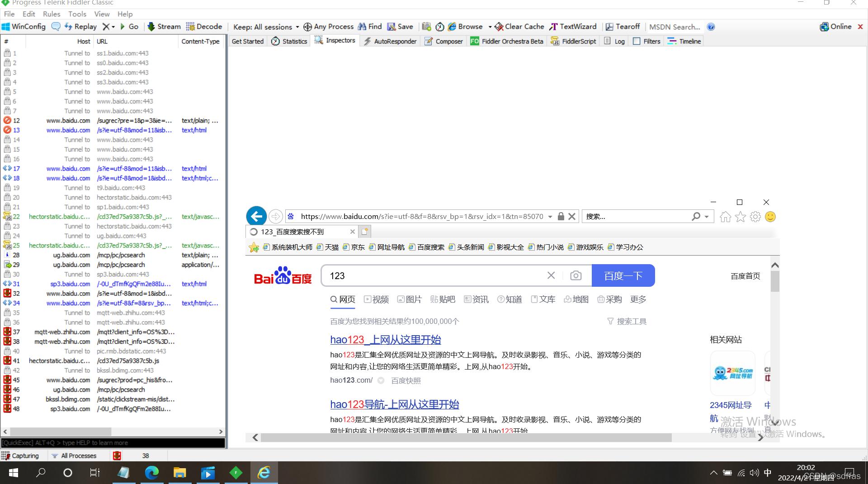Switch to the AutoResponder tab
868x484 pixels.
pyautogui.click(x=390, y=41)
